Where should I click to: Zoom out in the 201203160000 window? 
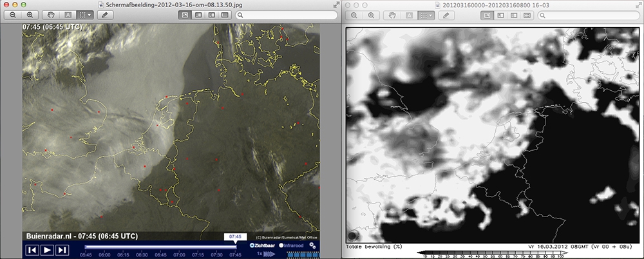(354, 15)
